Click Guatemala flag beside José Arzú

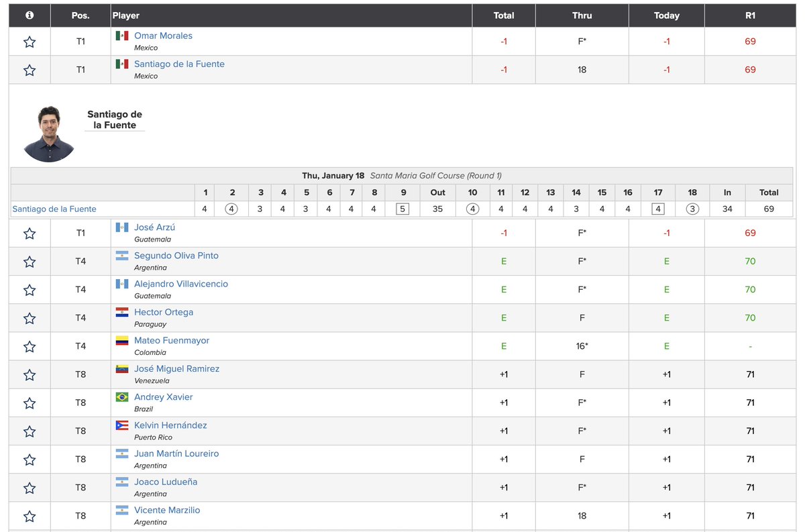(121, 227)
